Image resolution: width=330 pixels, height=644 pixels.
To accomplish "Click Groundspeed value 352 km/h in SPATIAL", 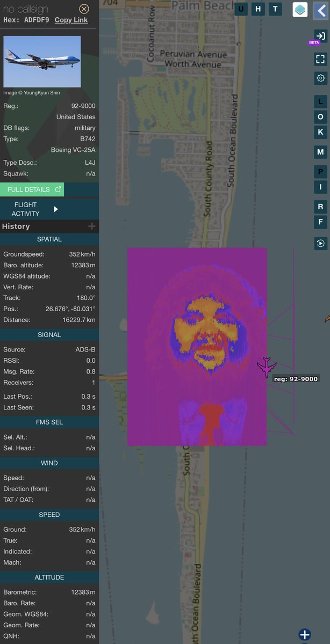I will (82, 254).
